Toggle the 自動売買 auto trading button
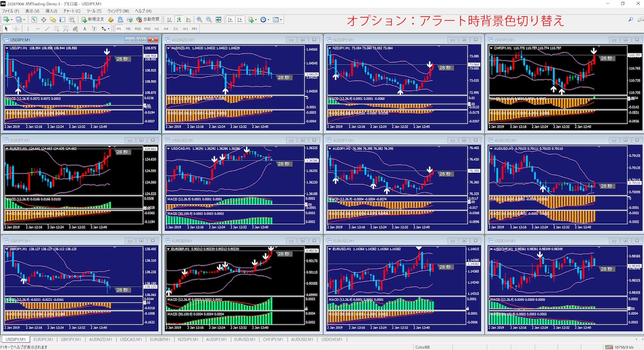 148,20
